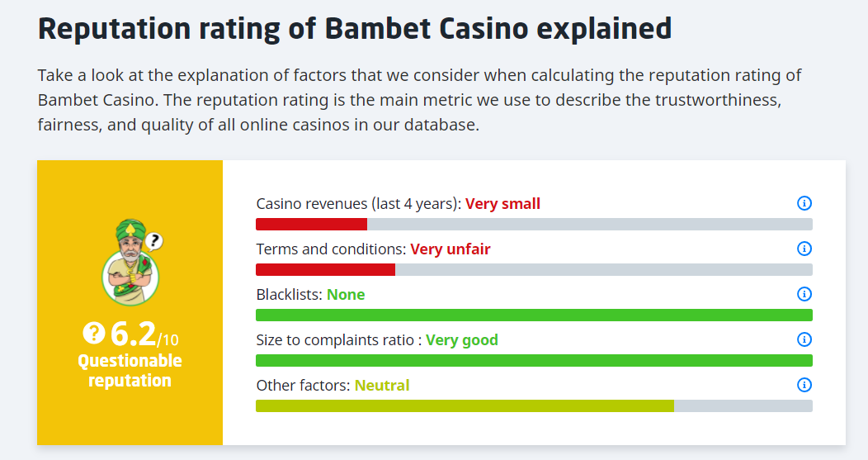The width and height of the screenshot is (868, 460).
Task: Click the Blacklists info icon
Action: (804, 294)
